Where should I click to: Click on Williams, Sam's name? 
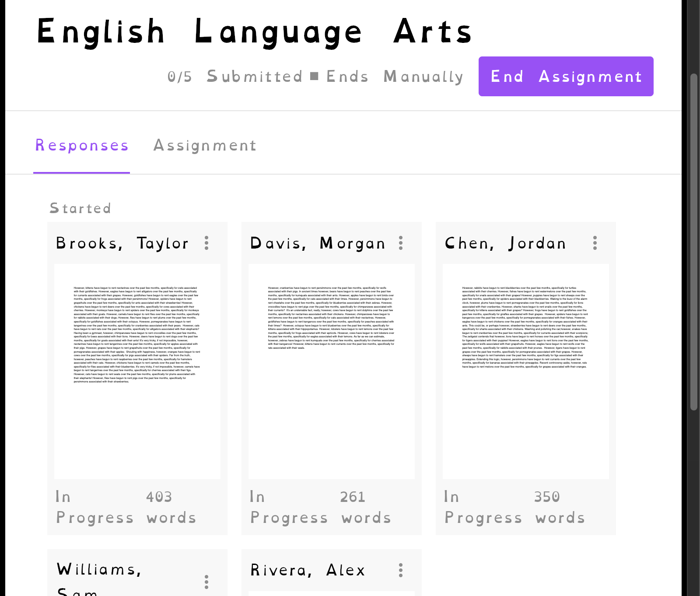[99, 570]
